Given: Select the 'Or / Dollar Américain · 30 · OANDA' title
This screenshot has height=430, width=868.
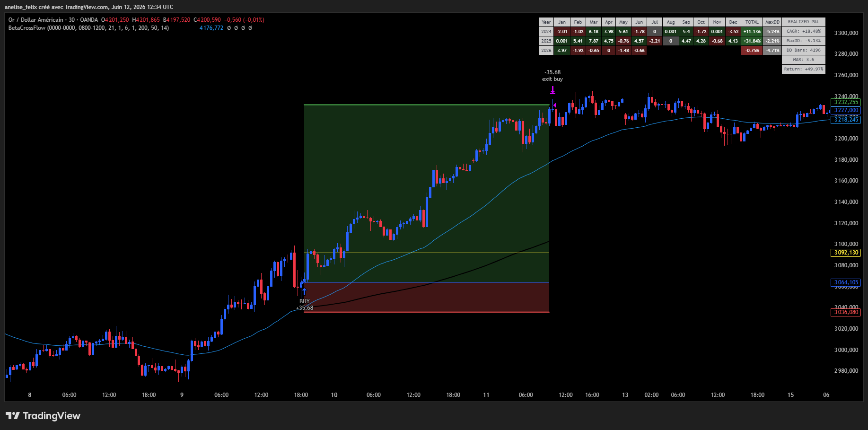Looking at the screenshot, I should point(53,20).
